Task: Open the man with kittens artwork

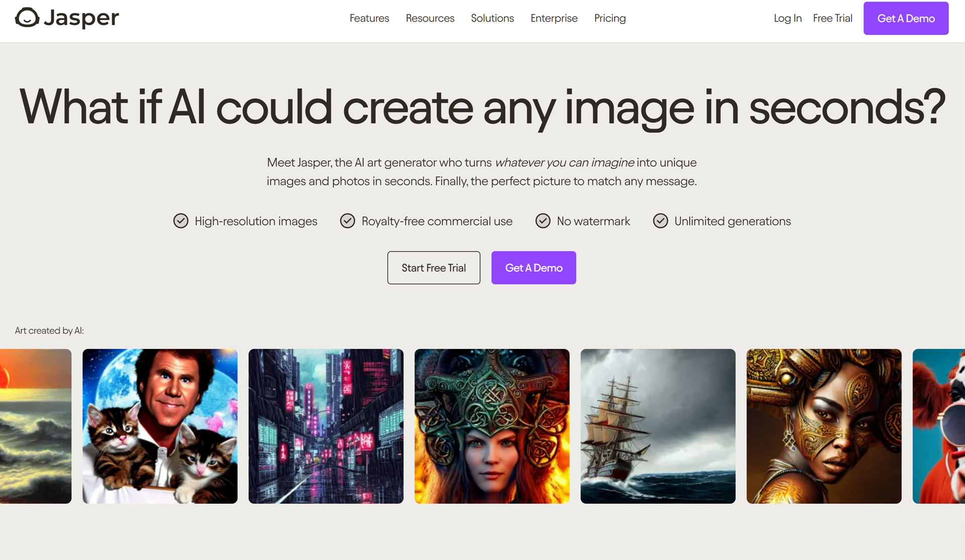Action: pos(160,426)
